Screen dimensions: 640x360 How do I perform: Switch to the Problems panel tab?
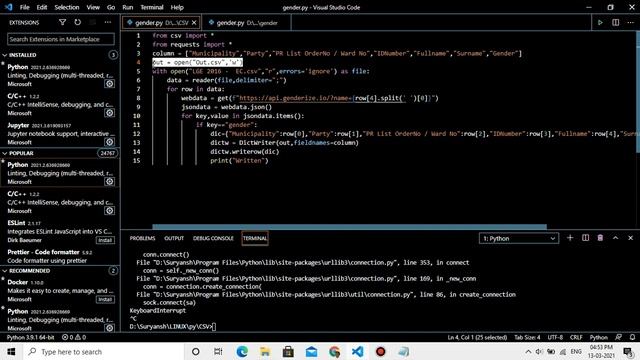point(142,238)
